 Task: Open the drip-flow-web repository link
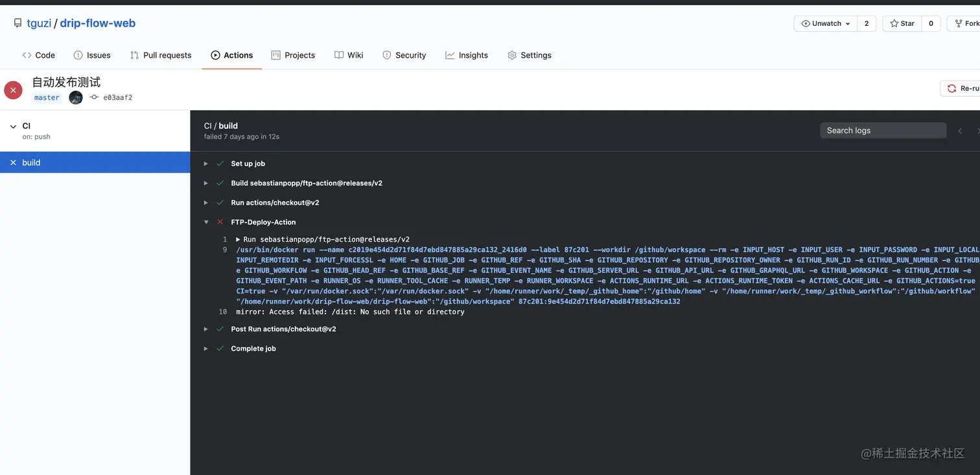97,23
